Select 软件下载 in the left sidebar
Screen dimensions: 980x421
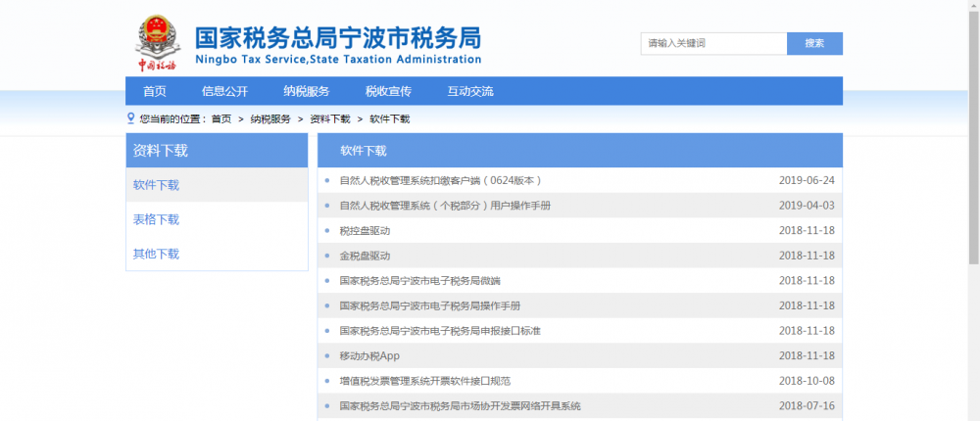pyautogui.click(x=157, y=185)
